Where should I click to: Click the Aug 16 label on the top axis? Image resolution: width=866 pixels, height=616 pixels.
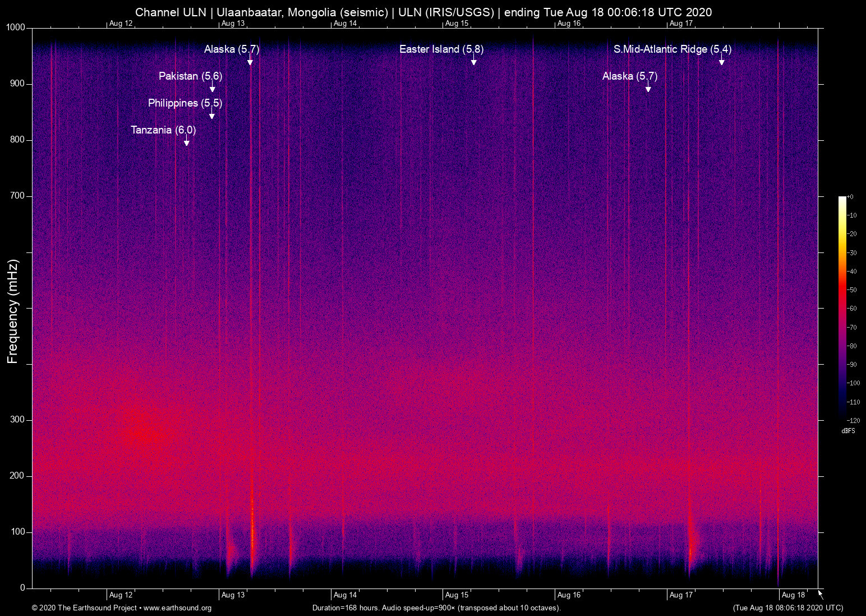[x=569, y=24]
